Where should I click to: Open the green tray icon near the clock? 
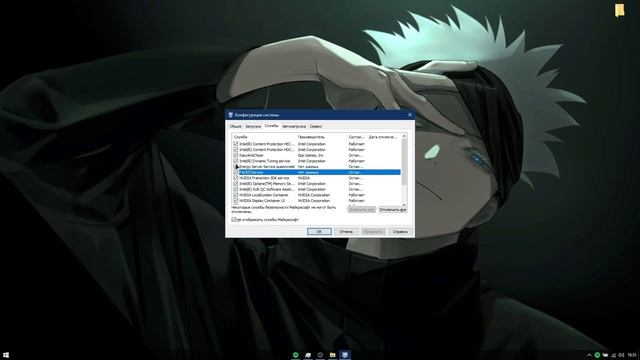pyautogui.click(x=597, y=355)
